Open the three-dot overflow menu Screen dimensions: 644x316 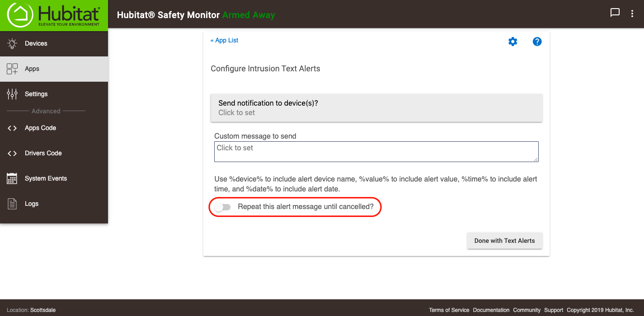click(632, 14)
